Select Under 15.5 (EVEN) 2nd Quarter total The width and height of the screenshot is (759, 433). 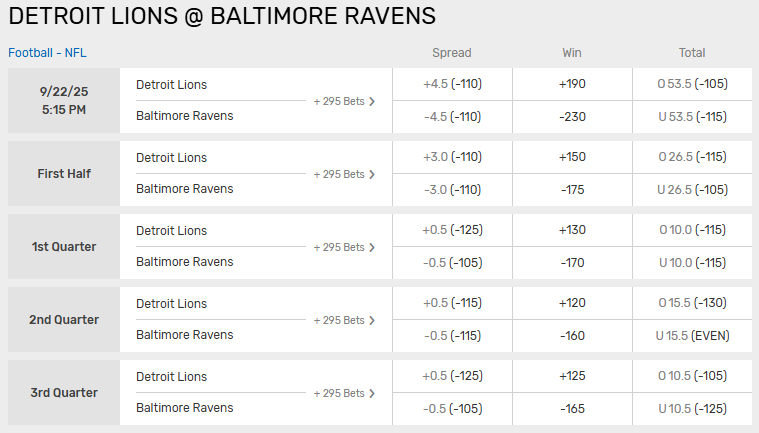click(x=692, y=335)
